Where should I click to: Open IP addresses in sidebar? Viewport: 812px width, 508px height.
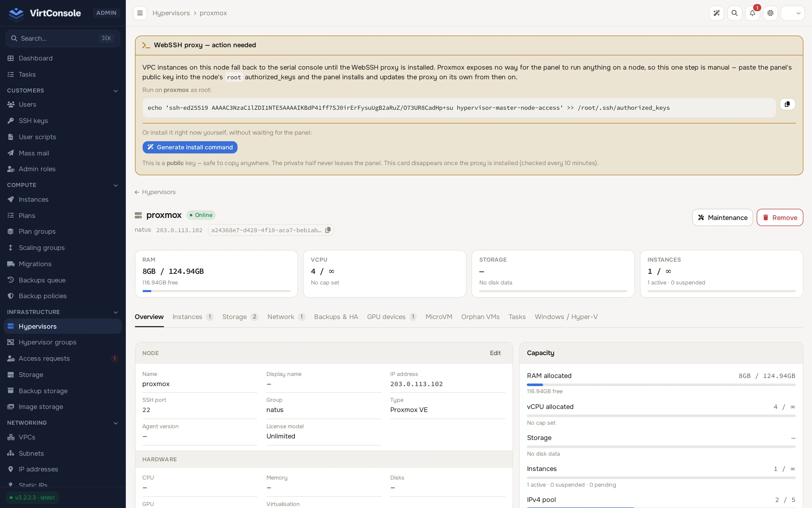click(x=63, y=469)
